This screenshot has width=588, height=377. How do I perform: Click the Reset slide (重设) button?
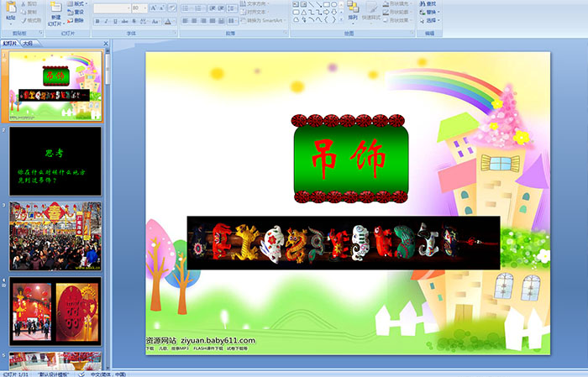(x=76, y=12)
